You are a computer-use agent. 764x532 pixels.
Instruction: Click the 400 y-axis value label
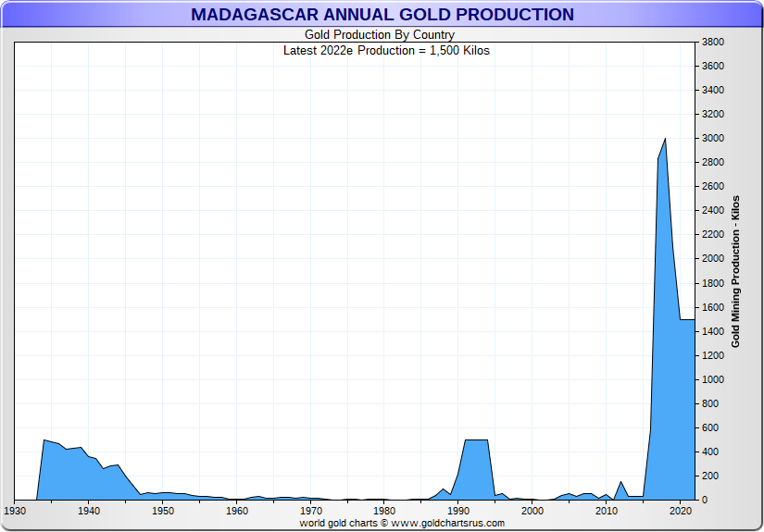point(711,452)
